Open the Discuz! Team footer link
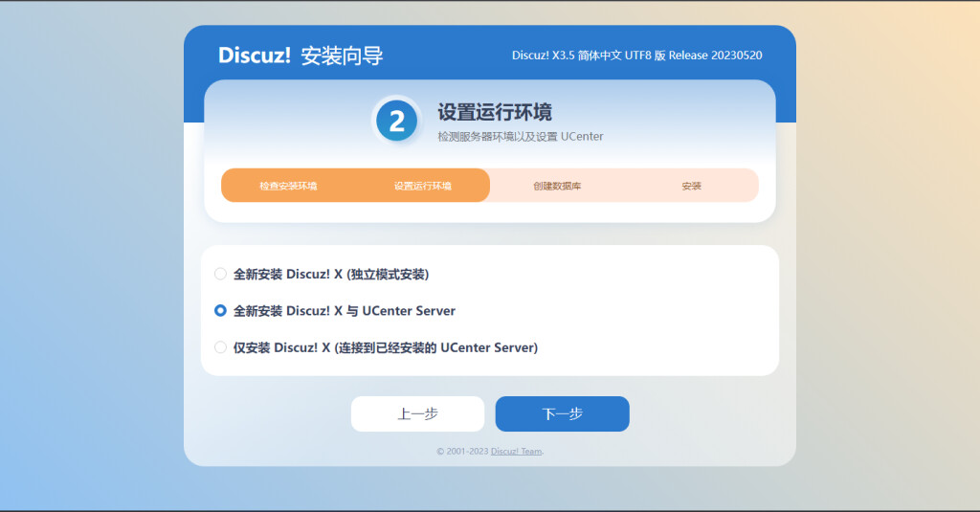The width and height of the screenshot is (980, 512). pos(516,452)
